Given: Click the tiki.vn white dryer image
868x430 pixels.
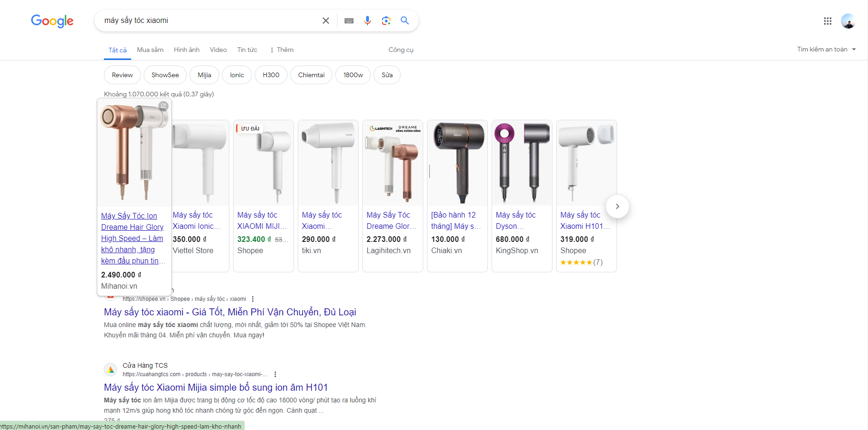Looking at the screenshot, I should 328,163.
